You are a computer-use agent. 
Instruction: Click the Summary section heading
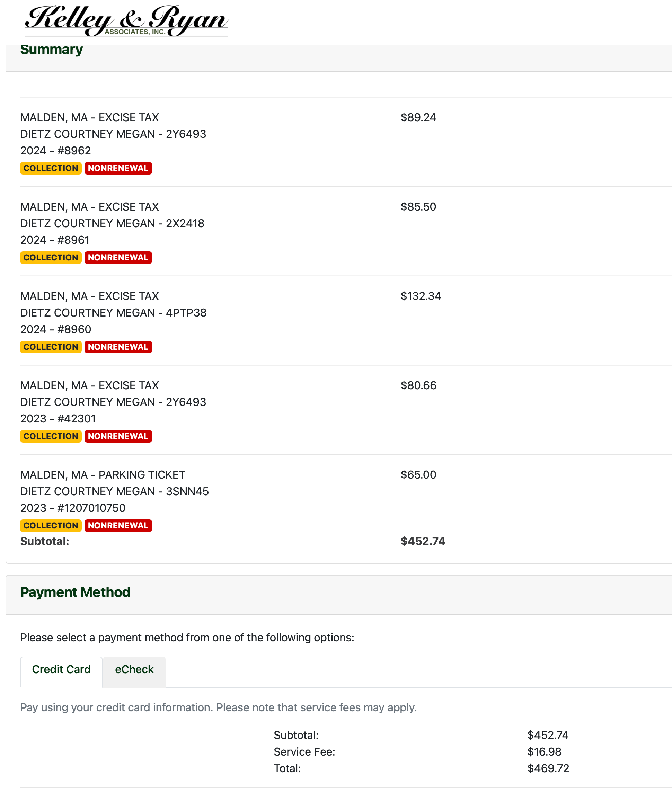click(x=51, y=50)
